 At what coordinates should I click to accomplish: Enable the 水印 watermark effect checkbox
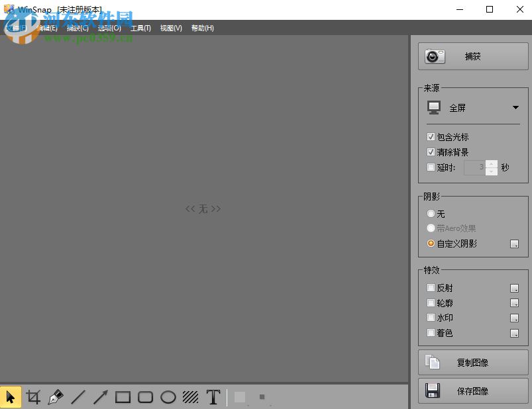431,318
